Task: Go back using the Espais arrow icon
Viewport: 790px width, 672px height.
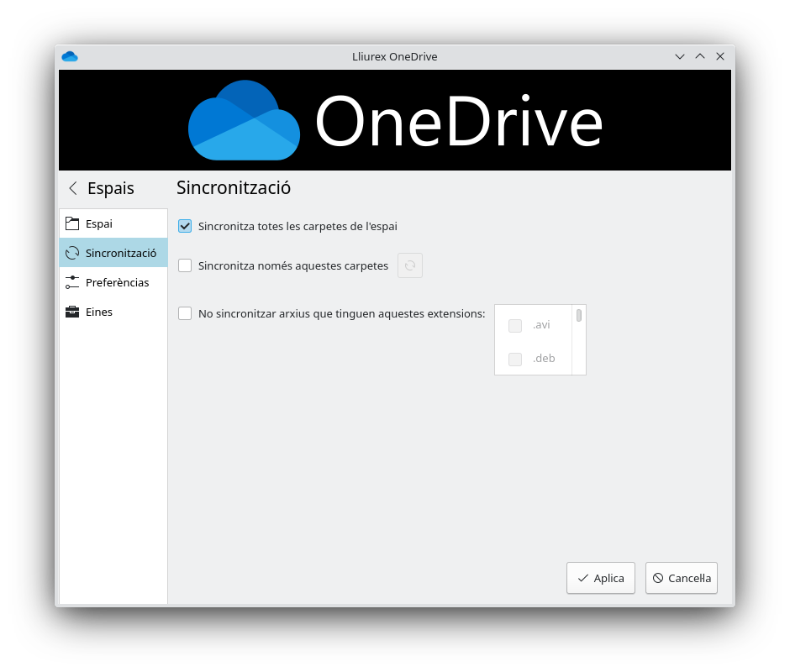Action: (73, 188)
